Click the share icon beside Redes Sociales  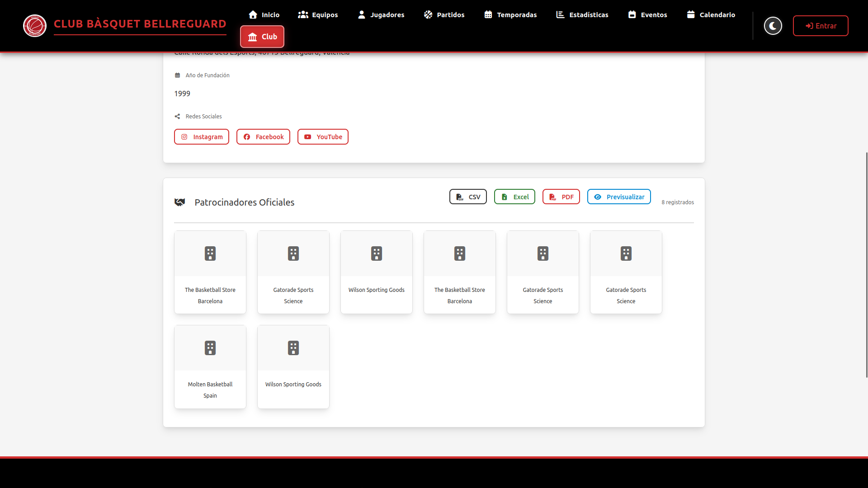(177, 117)
